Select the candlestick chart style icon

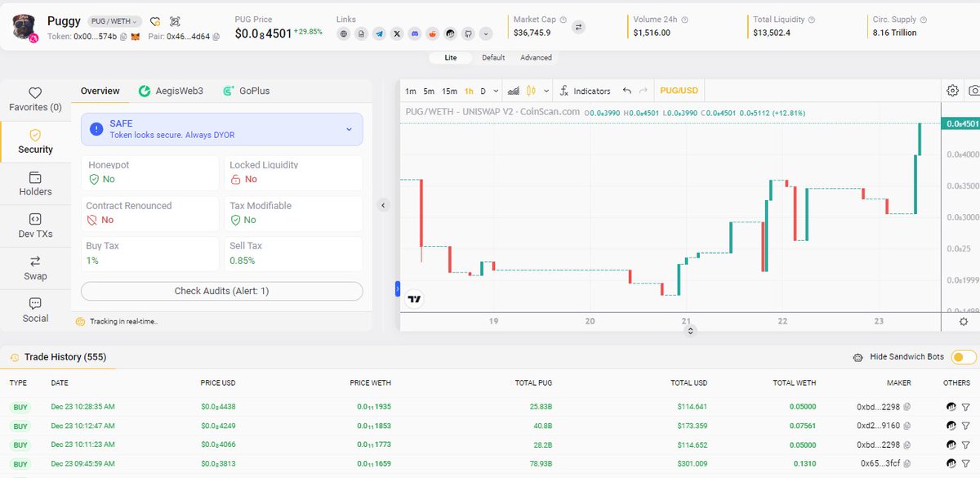(x=531, y=91)
